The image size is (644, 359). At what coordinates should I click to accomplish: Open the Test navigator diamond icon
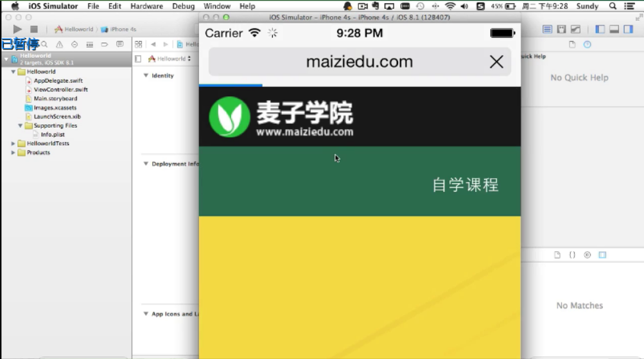pos(74,44)
